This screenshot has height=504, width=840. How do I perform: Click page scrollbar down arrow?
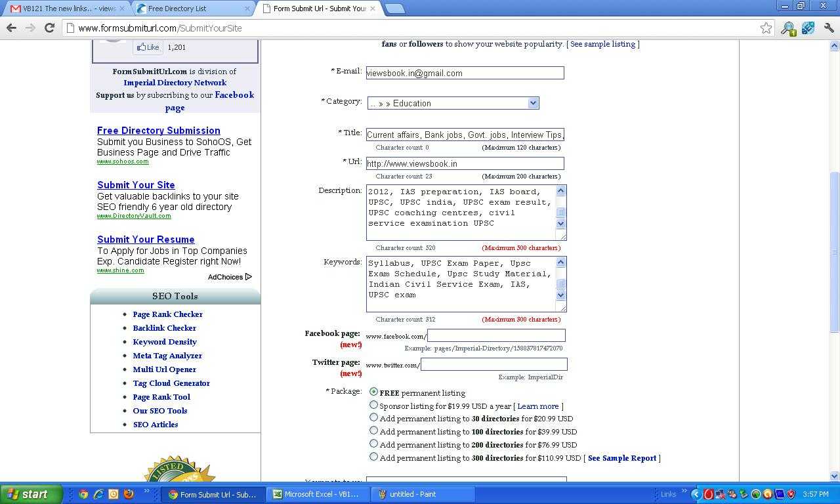coord(834,476)
